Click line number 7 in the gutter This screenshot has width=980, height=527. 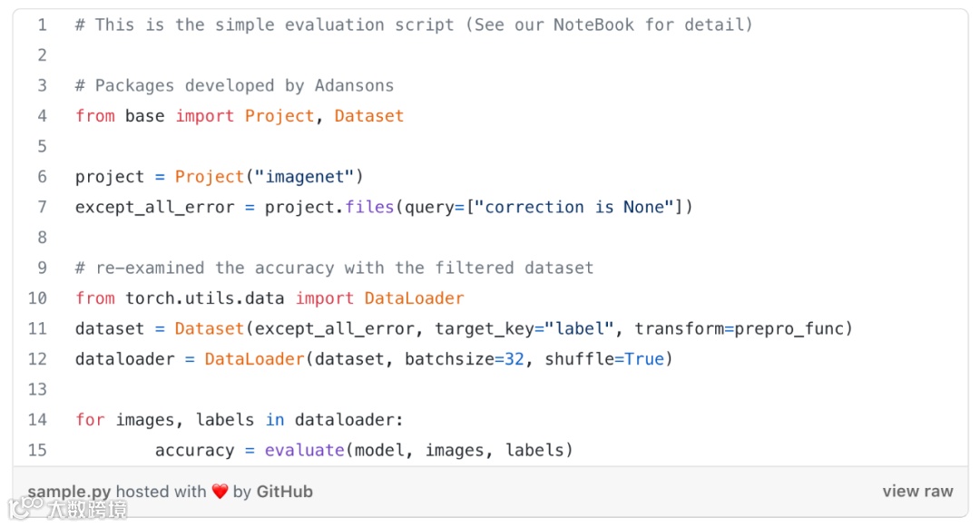[x=42, y=207]
